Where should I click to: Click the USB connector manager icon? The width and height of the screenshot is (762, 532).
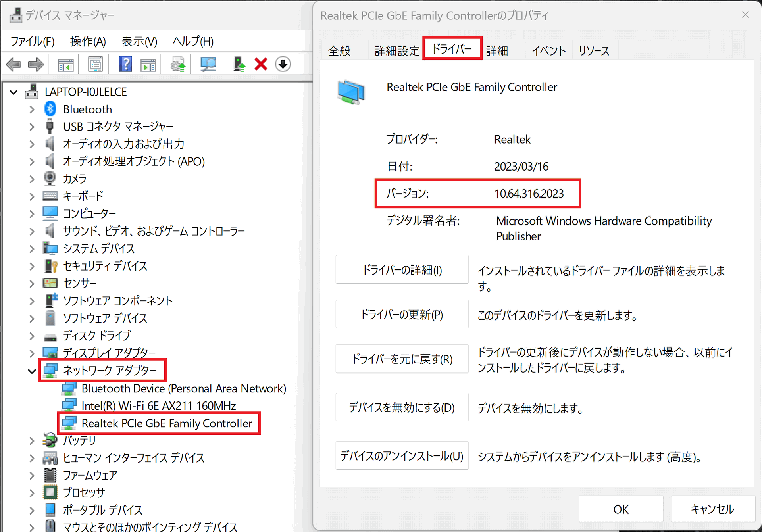[50, 126]
